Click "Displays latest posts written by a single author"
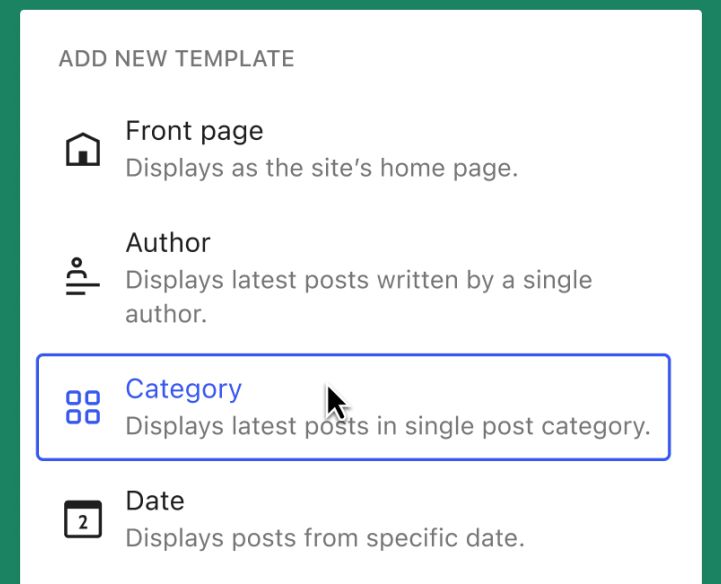 pos(358,280)
